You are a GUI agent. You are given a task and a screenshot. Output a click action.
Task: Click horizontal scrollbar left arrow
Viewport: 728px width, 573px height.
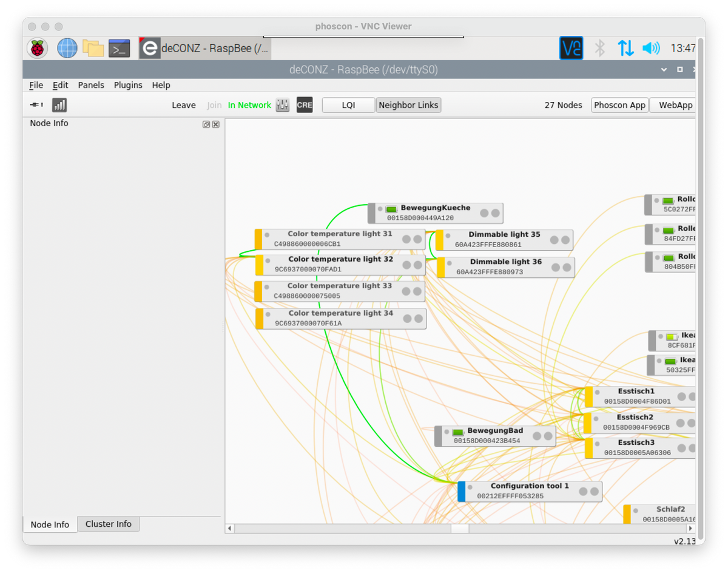point(229,529)
